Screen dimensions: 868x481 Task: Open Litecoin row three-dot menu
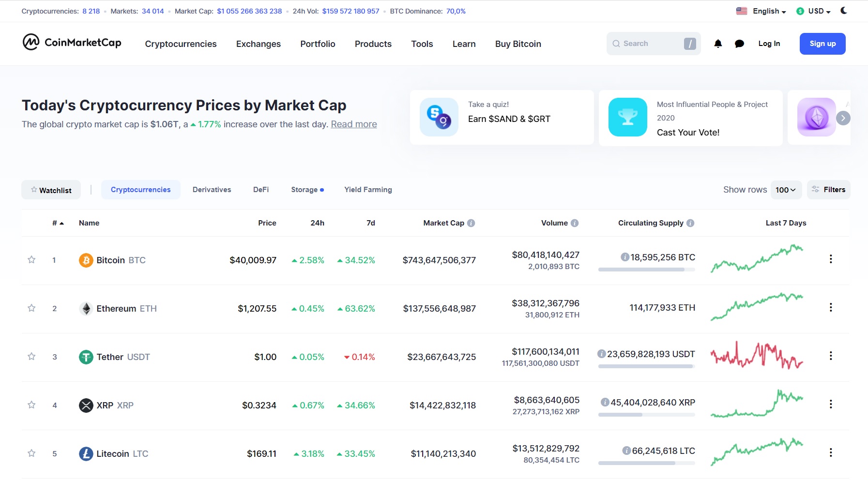click(831, 452)
